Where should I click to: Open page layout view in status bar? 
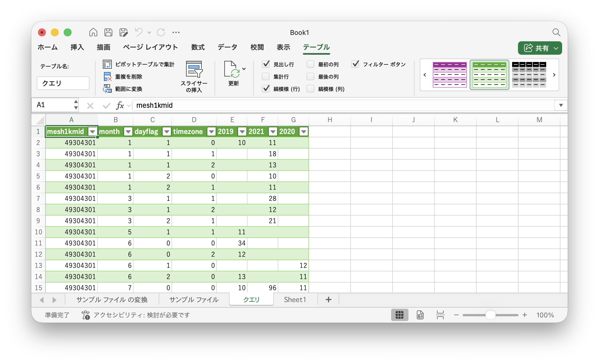(x=420, y=315)
